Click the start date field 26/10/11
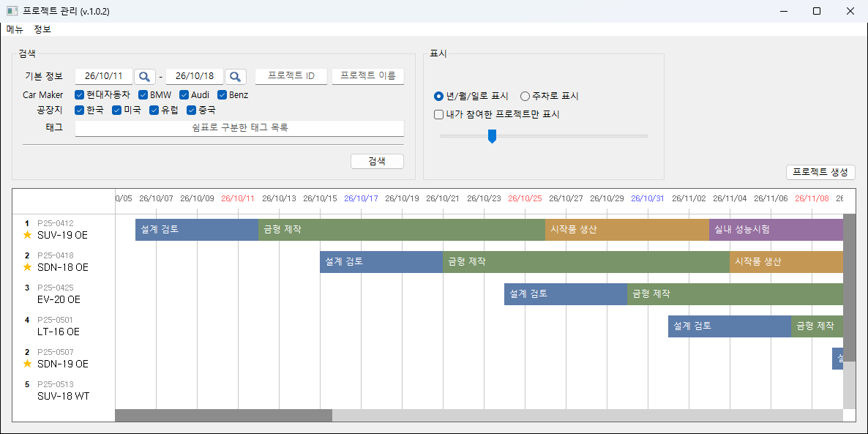Image resolution: width=868 pixels, height=434 pixels. point(103,76)
